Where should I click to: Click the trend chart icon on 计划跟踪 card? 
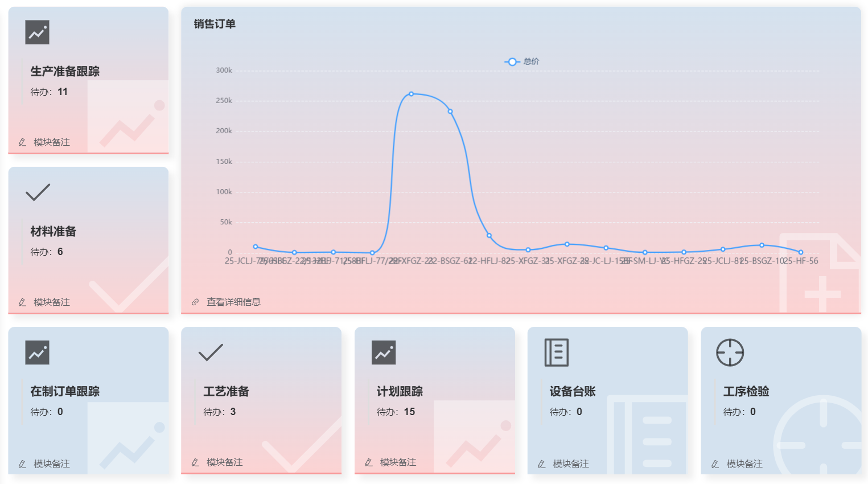coord(383,352)
